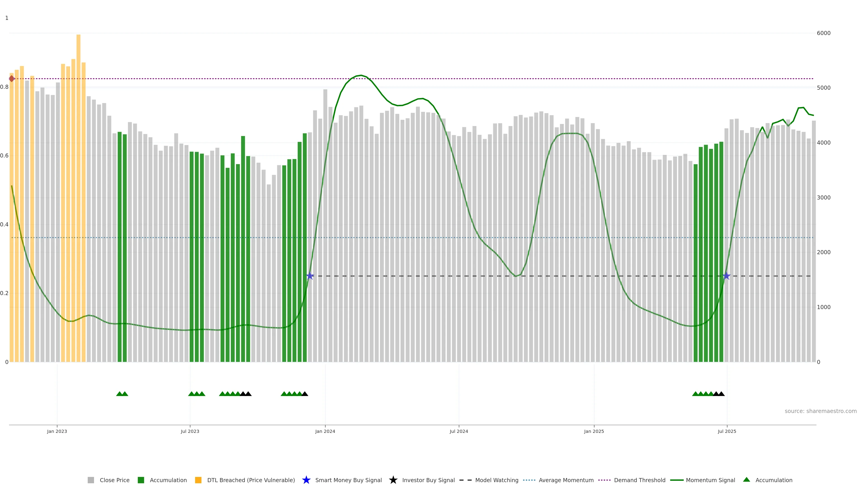Click the Jan 2024 x-axis label
Image resolution: width=868 pixels, height=488 pixels.
pyautogui.click(x=325, y=431)
